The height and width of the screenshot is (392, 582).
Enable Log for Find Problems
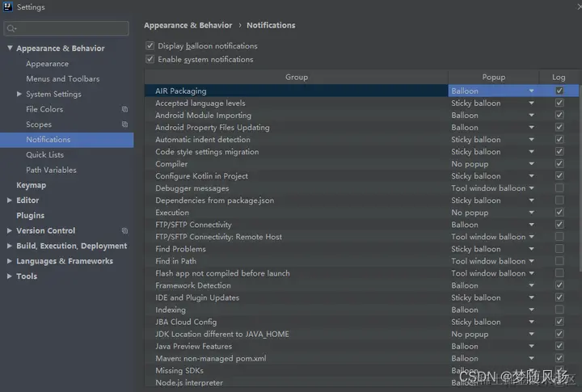click(559, 249)
